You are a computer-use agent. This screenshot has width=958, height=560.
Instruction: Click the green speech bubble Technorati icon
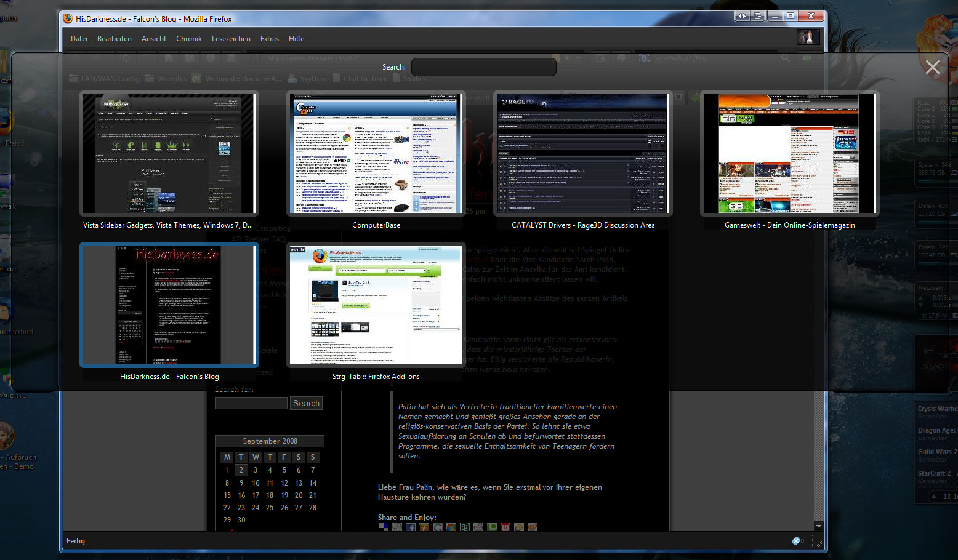492,527
